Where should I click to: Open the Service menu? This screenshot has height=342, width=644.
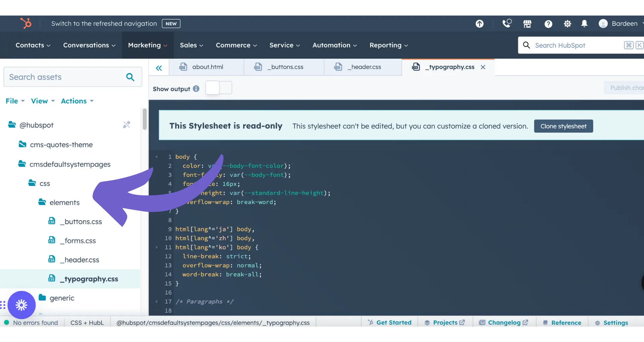tap(285, 45)
